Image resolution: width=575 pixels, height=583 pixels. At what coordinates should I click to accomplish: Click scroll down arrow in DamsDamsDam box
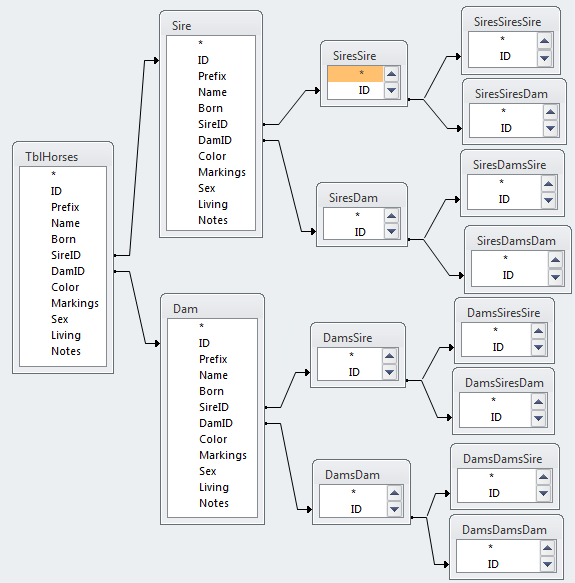coord(547,564)
